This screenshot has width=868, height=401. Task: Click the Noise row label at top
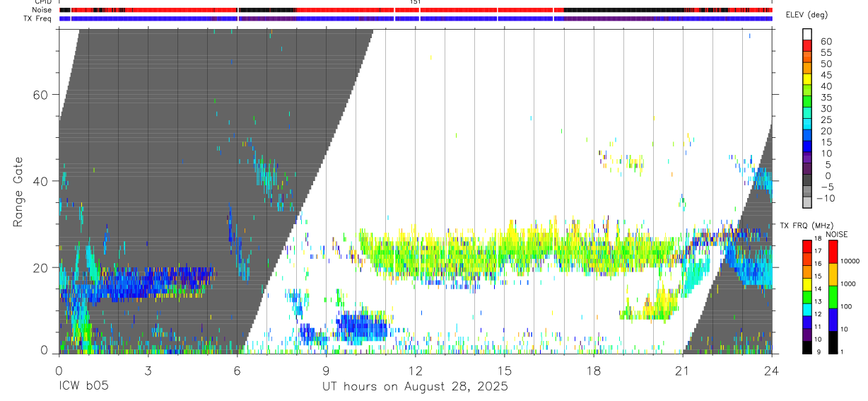click(43, 10)
